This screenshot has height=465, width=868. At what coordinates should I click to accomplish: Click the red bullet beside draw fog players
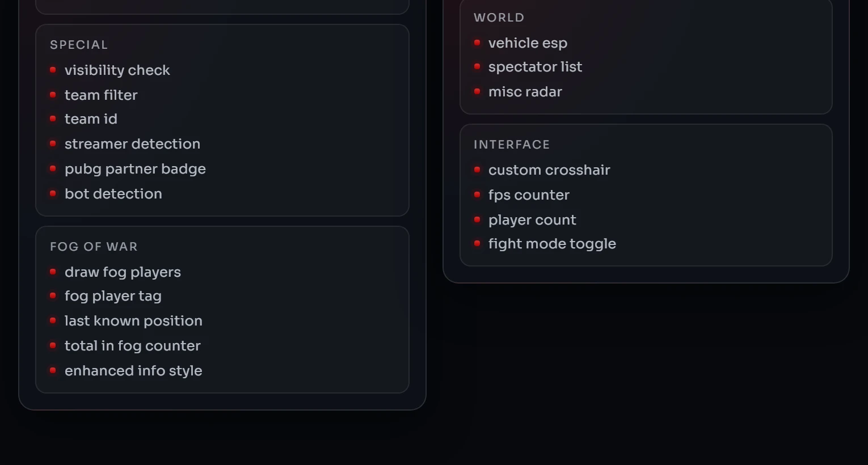click(53, 272)
